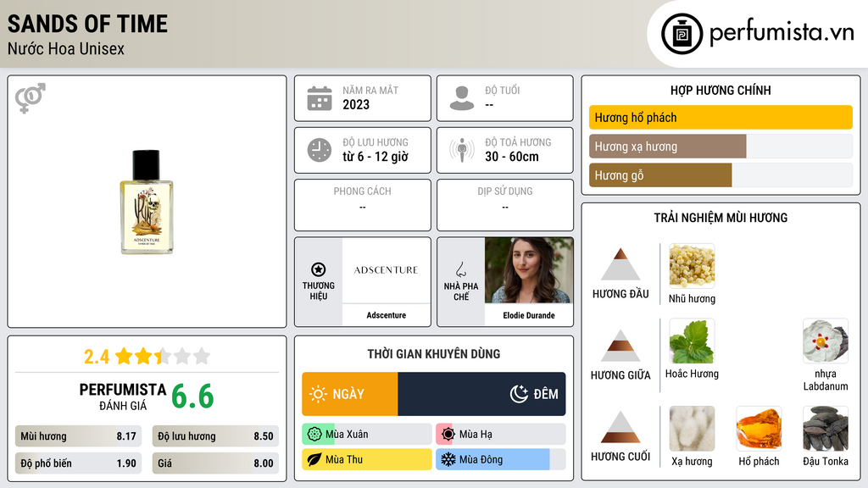Click the nose icon above Nhà pha chế

(460, 269)
